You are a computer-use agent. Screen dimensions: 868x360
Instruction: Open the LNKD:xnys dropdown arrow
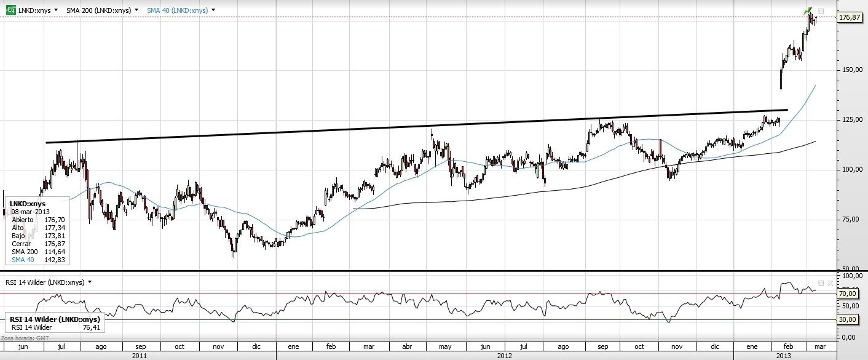click(57, 10)
